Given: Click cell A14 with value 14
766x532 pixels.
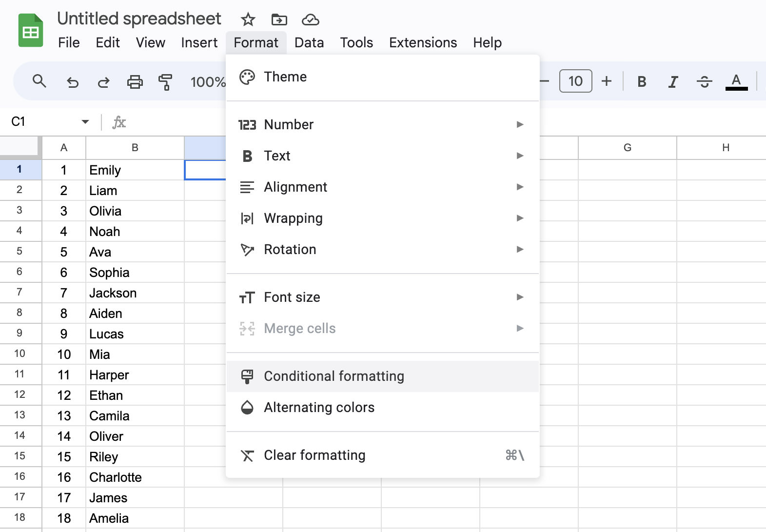Looking at the screenshot, I should click(64, 436).
